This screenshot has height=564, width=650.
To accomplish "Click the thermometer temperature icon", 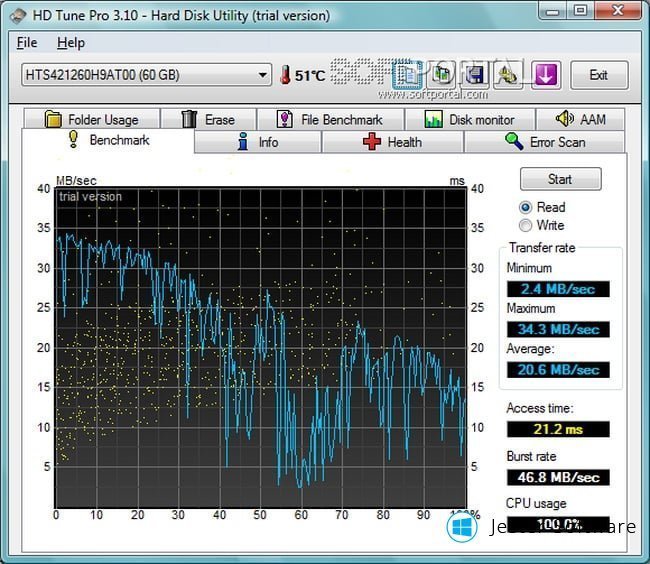I will [x=285, y=75].
